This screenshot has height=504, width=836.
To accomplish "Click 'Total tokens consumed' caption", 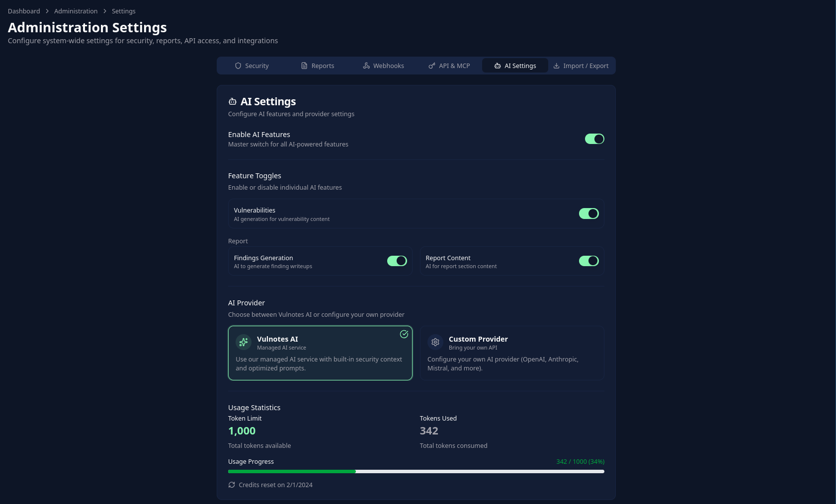I will click(453, 446).
